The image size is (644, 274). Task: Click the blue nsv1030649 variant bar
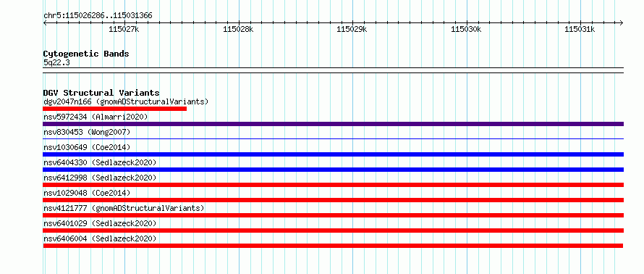[x=333, y=154]
